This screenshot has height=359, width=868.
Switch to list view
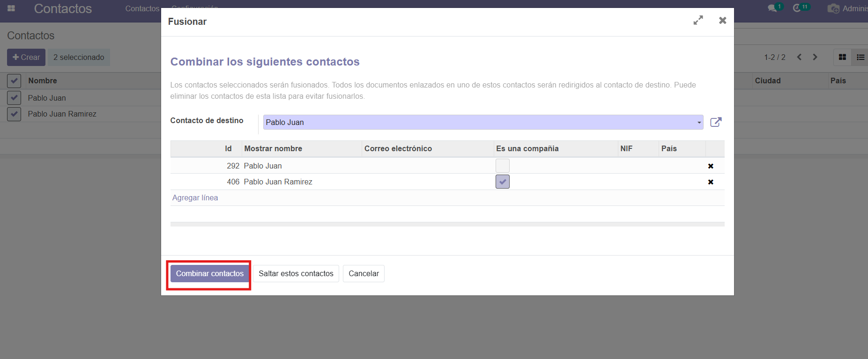coord(860,57)
